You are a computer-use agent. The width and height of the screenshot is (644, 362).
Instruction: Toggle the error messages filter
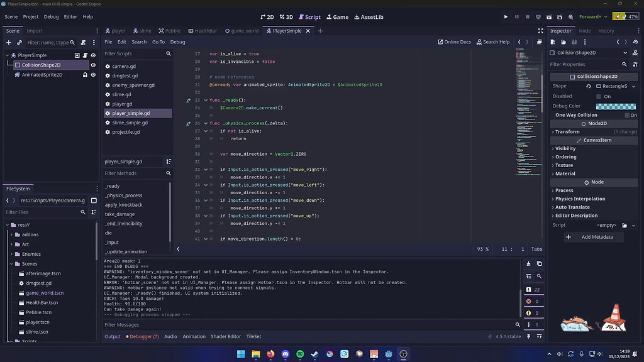[533, 301]
